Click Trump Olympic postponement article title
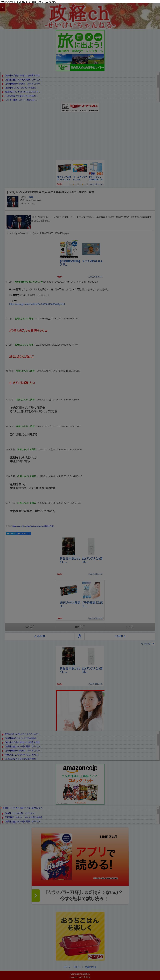160x980 pixels. click(x=50, y=192)
